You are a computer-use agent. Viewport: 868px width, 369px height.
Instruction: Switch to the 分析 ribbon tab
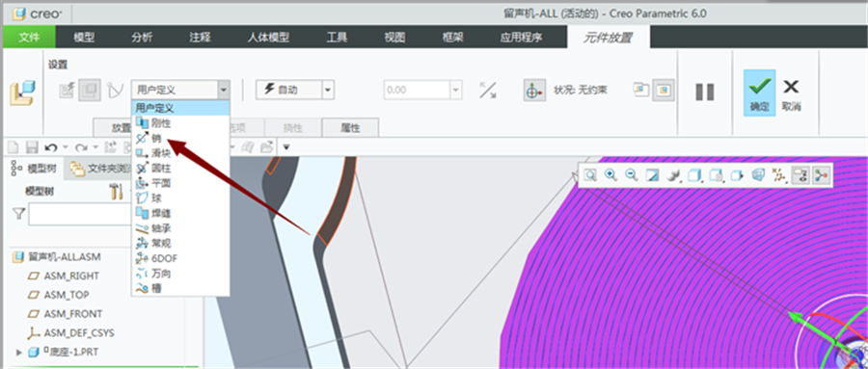[x=143, y=37]
